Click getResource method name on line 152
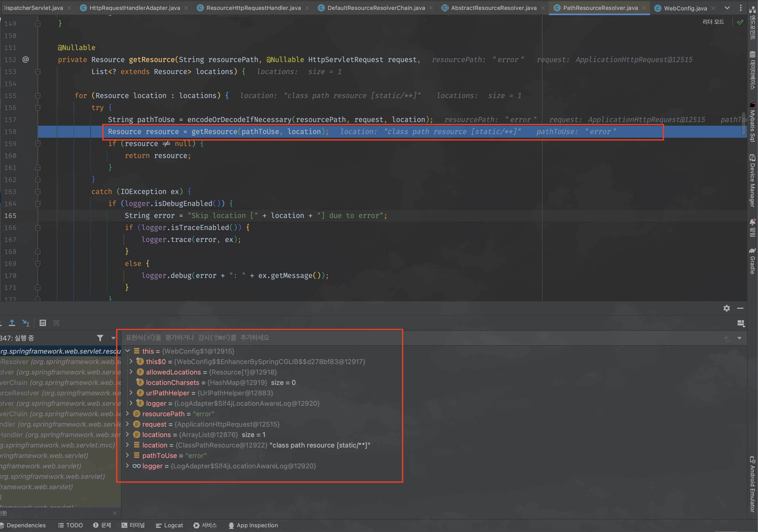 click(x=152, y=60)
